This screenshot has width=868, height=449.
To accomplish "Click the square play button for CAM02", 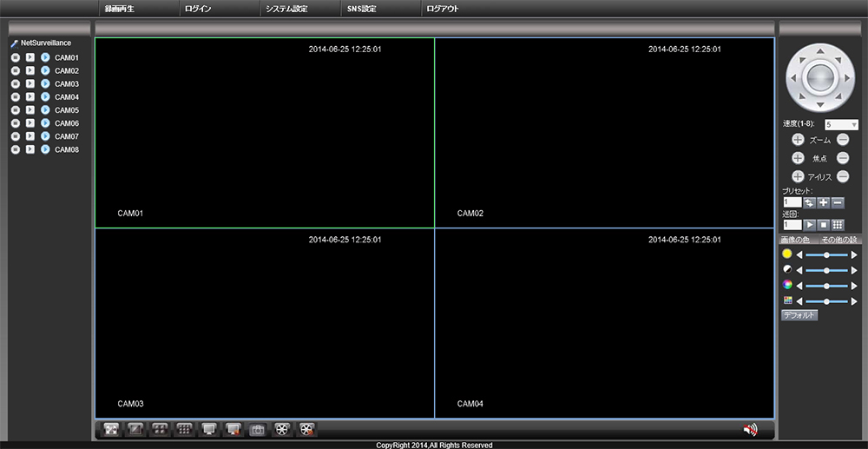I will click(30, 70).
